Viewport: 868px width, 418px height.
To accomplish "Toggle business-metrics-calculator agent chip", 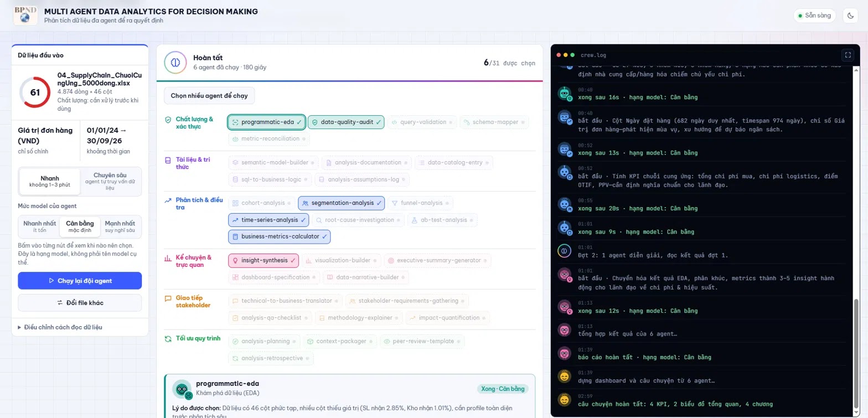I will 280,236.
